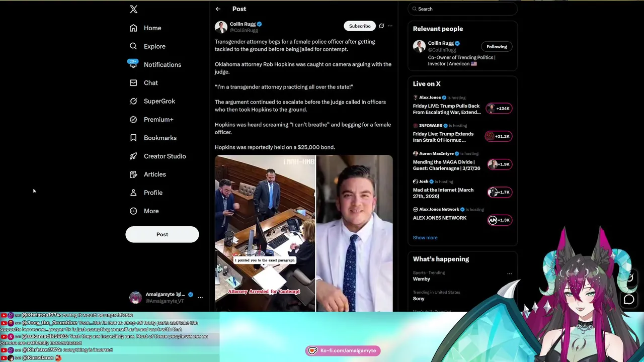Click the SuperGrok menu label
The height and width of the screenshot is (362, 644).
point(159,101)
